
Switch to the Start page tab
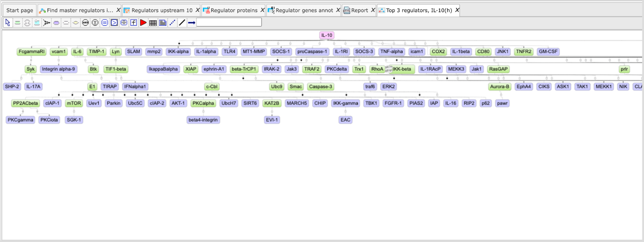[x=20, y=10]
